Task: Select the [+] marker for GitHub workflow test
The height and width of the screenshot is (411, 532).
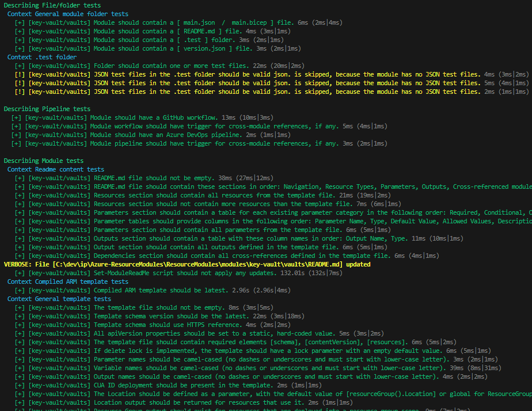Action: [x=20, y=117]
